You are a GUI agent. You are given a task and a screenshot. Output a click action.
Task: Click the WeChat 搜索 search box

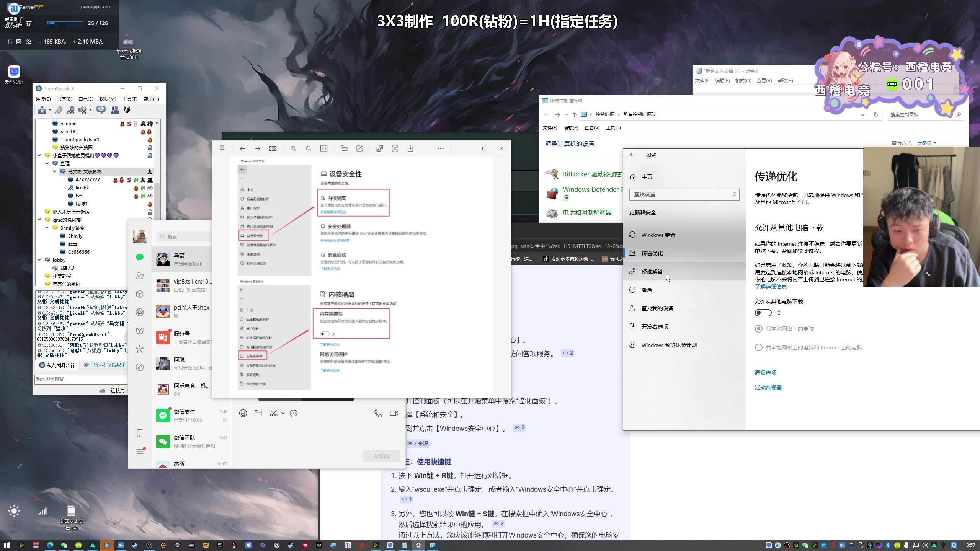point(184,236)
